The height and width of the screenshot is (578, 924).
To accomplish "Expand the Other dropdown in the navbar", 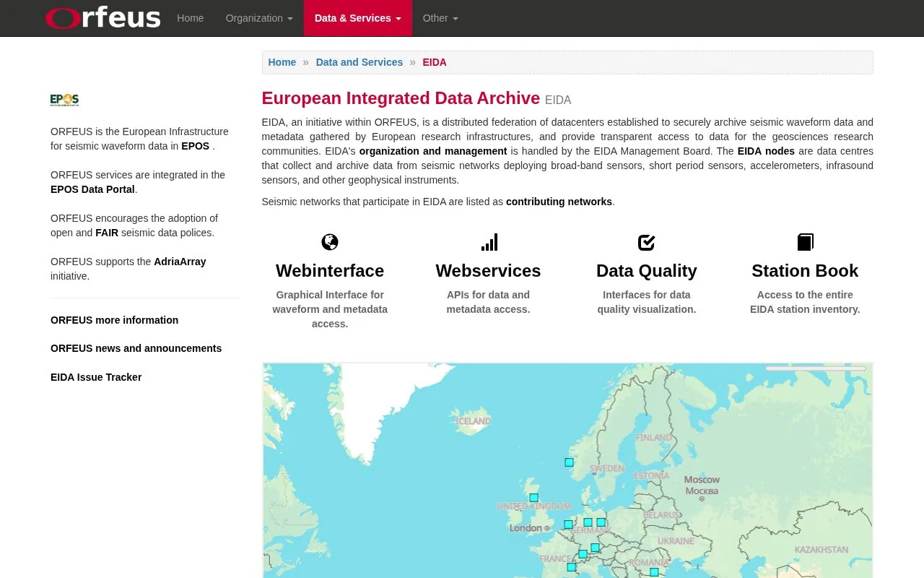I will click(440, 18).
